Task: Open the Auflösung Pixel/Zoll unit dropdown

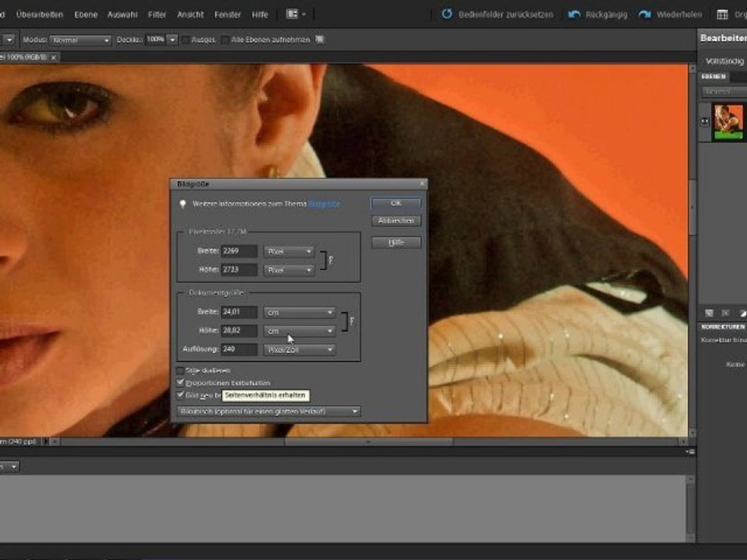Action: (300, 349)
